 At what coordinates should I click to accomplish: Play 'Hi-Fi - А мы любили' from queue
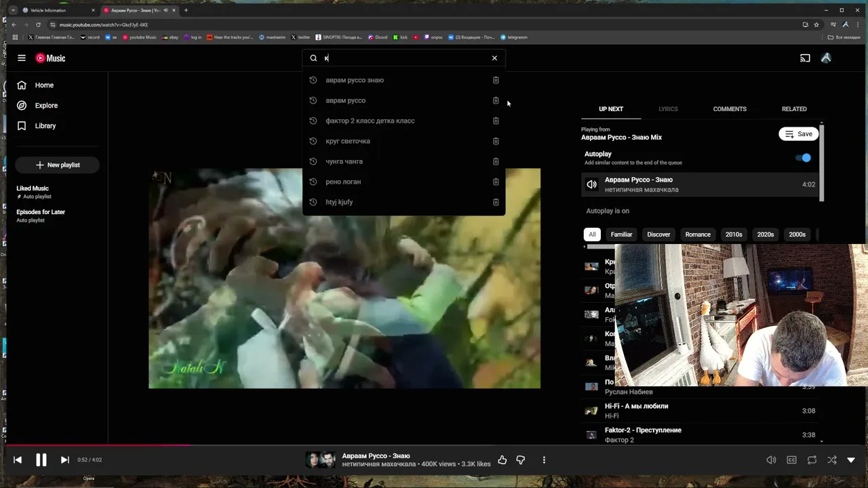click(700, 411)
